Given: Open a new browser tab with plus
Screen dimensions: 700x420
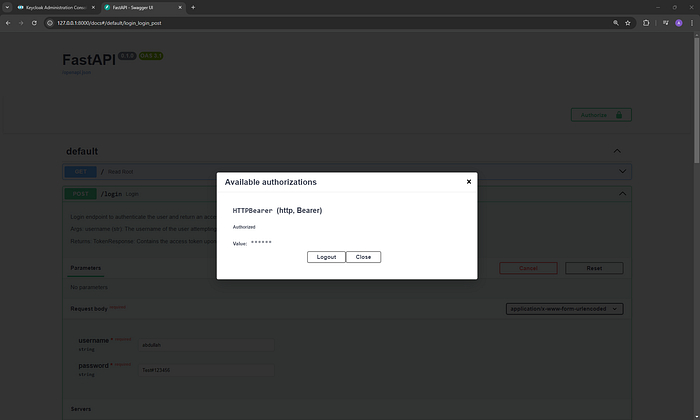Looking at the screenshot, I should point(193,8).
